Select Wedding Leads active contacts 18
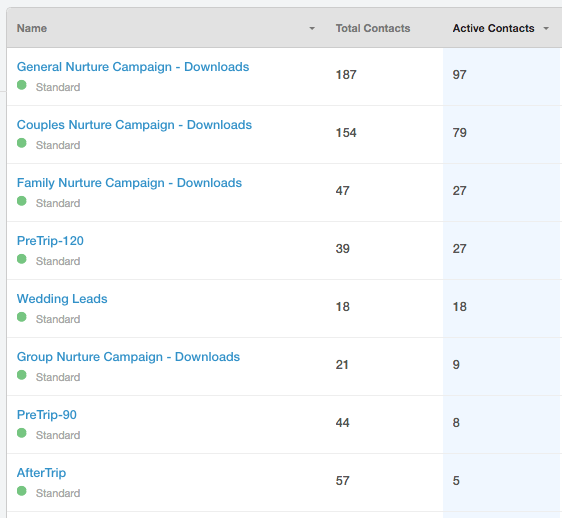 (459, 307)
